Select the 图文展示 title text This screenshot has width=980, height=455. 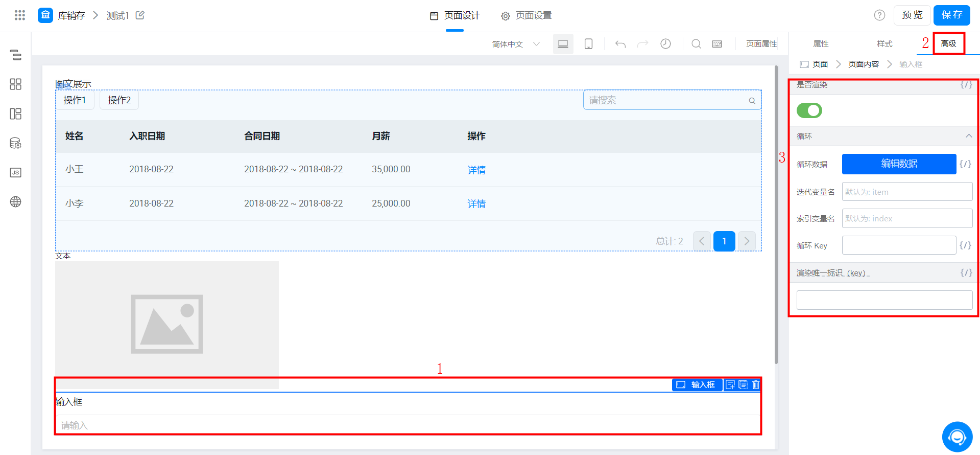coord(73,83)
